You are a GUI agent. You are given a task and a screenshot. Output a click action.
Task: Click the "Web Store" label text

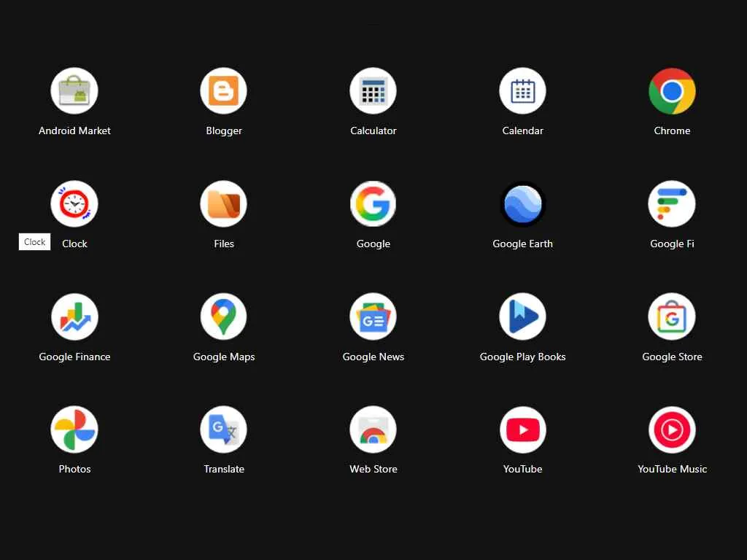coord(373,469)
